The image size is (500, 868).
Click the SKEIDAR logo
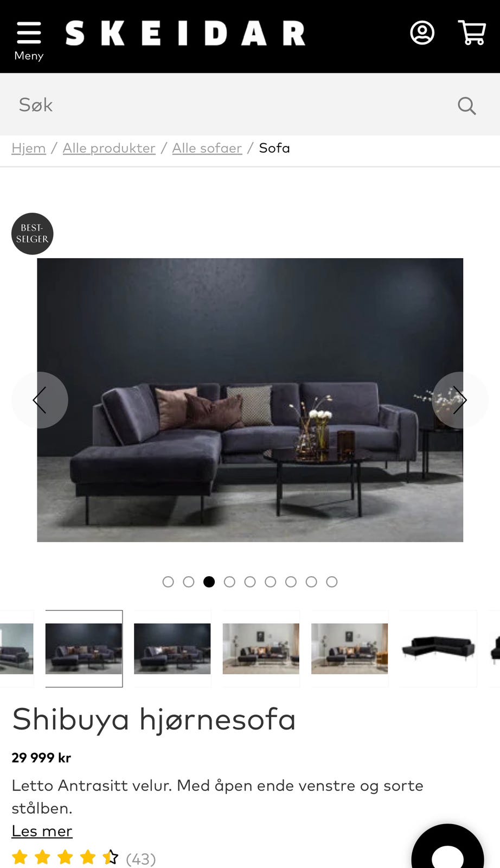pyautogui.click(x=185, y=33)
